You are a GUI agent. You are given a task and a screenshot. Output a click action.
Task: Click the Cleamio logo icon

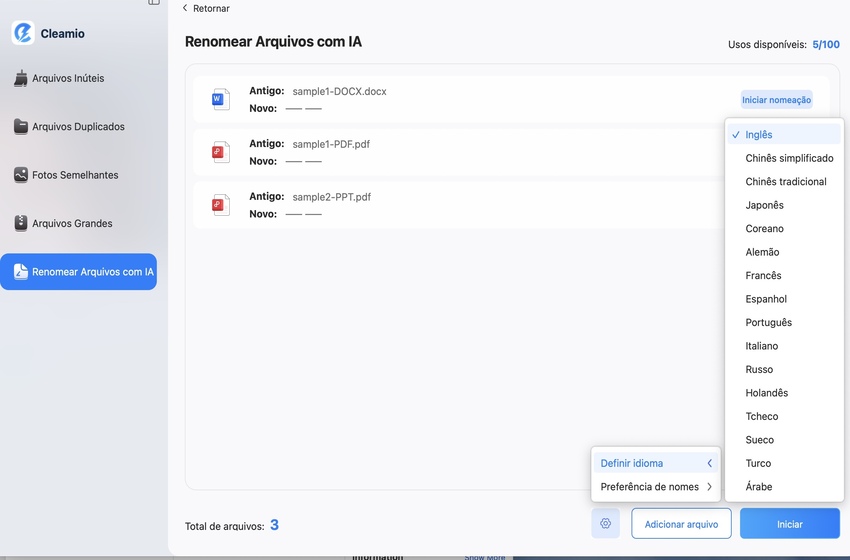[23, 33]
